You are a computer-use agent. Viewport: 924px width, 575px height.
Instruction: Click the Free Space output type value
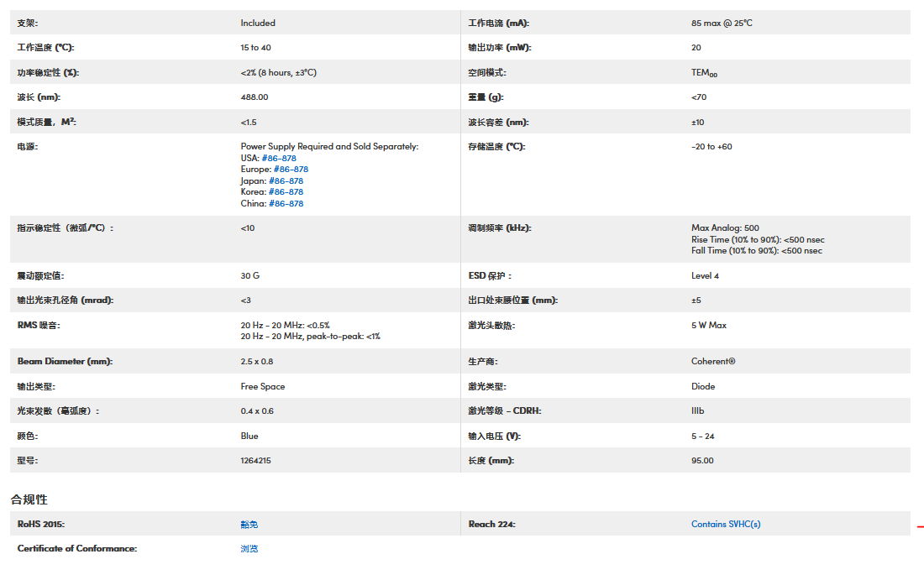click(x=262, y=386)
